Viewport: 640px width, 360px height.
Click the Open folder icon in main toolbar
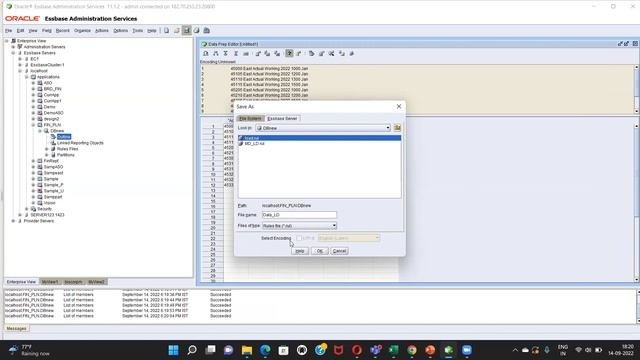pyautogui.click(x=176, y=31)
